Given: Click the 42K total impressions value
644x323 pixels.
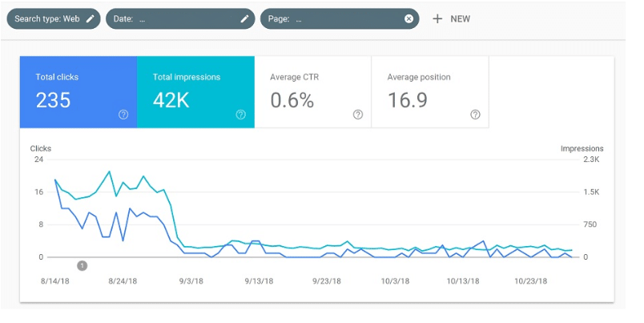Looking at the screenshot, I should 171,100.
